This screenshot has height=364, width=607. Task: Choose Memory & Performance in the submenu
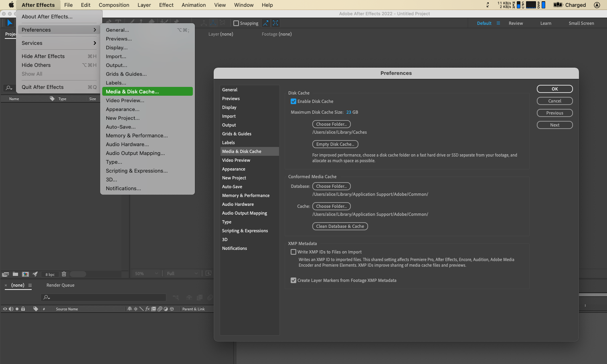tap(137, 136)
